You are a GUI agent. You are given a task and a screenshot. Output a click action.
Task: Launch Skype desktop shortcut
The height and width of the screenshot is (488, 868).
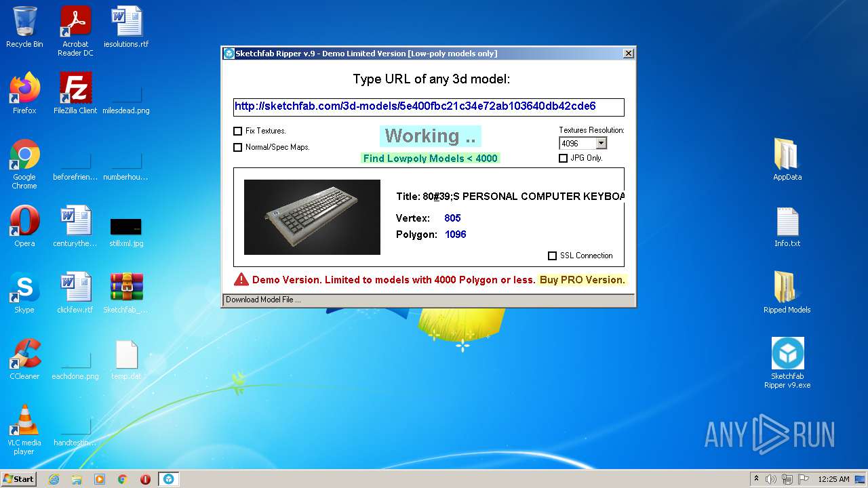tap(24, 293)
